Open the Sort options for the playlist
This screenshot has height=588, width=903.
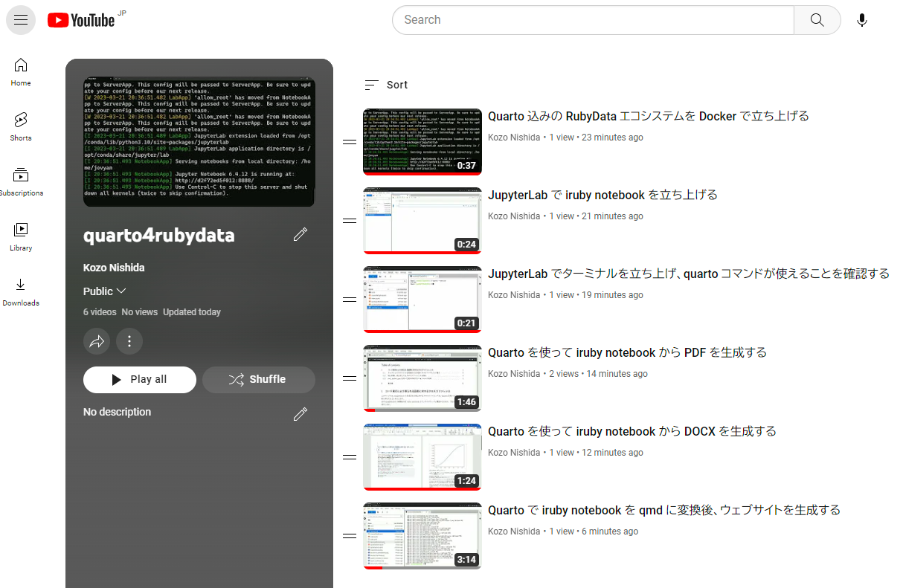[x=385, y=85]
